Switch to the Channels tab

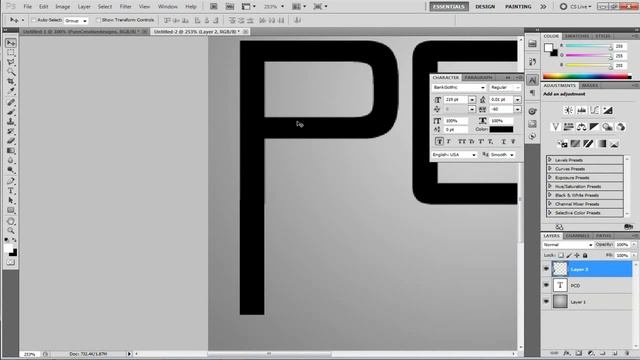578,236
